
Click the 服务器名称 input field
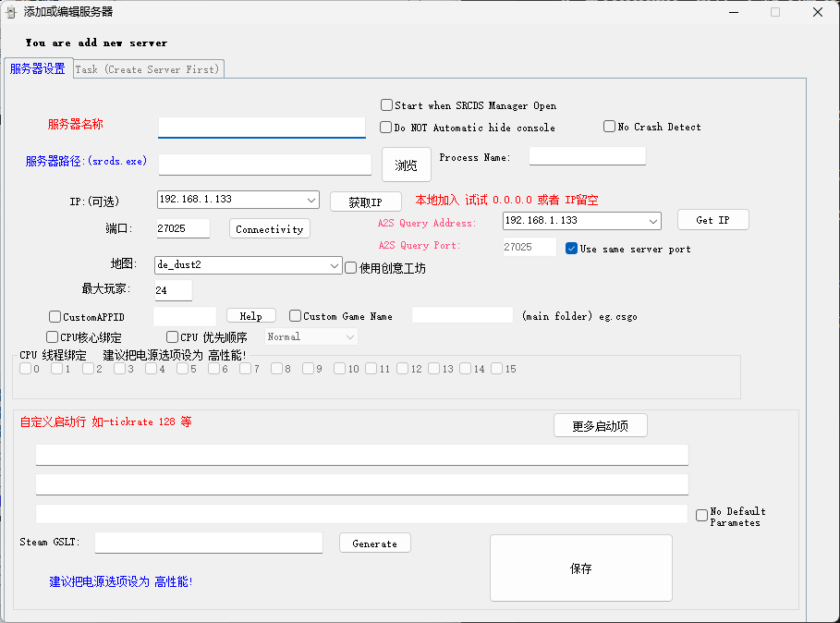[262, 127]
